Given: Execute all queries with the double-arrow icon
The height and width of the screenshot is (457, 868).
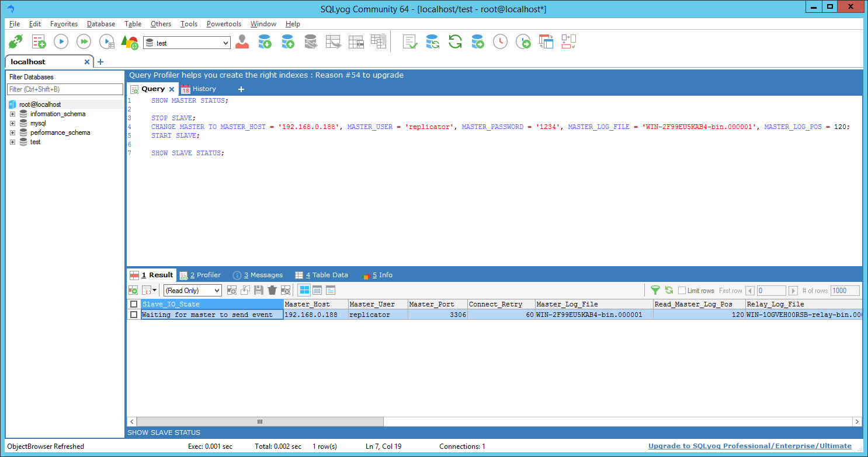Looking at the screenshot, I should [84, 42].
